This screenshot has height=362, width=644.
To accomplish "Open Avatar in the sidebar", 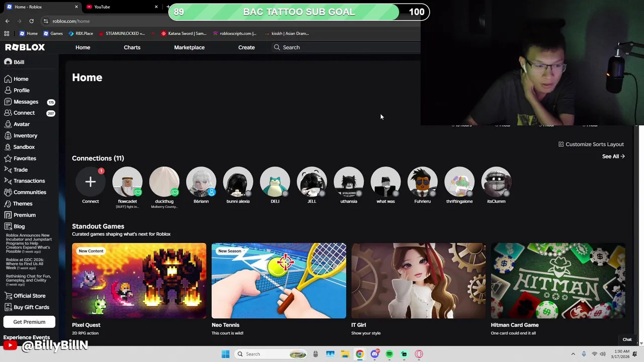I will pos(17,124).
